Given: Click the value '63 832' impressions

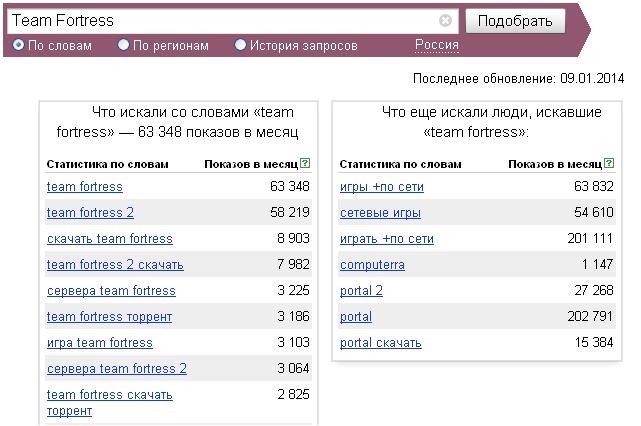Looking at the screenshot, I should click(x=594, y=186).
